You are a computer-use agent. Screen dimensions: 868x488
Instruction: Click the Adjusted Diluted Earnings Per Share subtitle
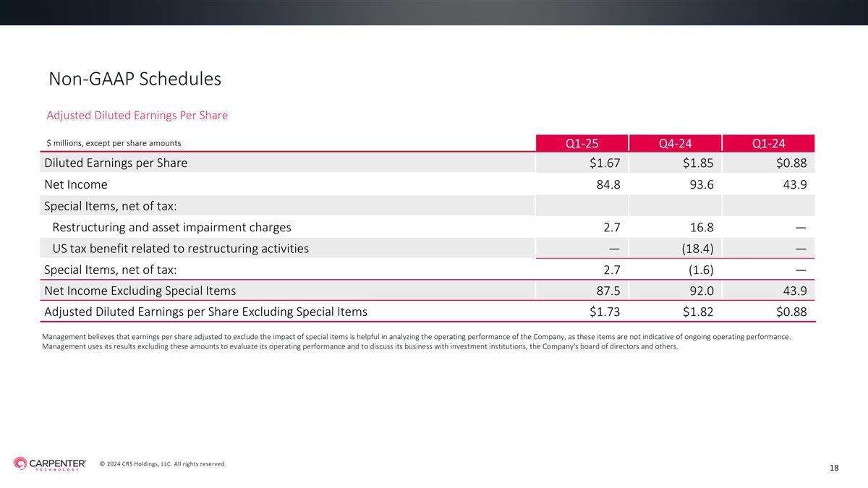point(137,116)
